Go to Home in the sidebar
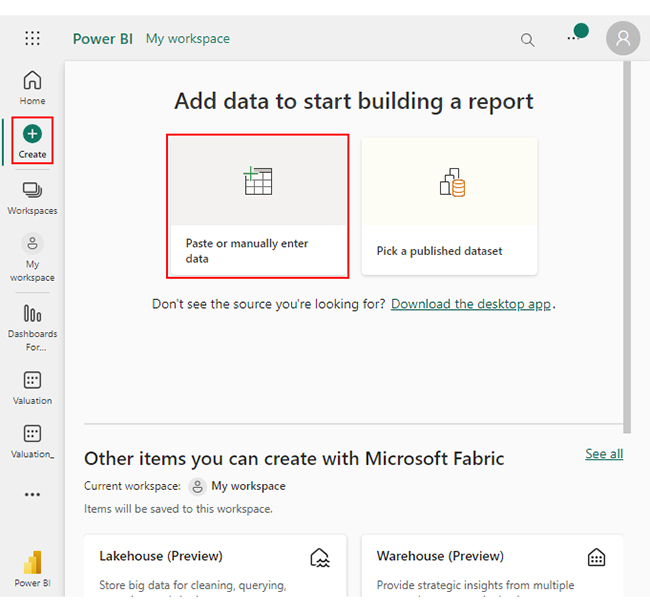Viewport: 650px width, 612px height. click(x=32, y=87)
